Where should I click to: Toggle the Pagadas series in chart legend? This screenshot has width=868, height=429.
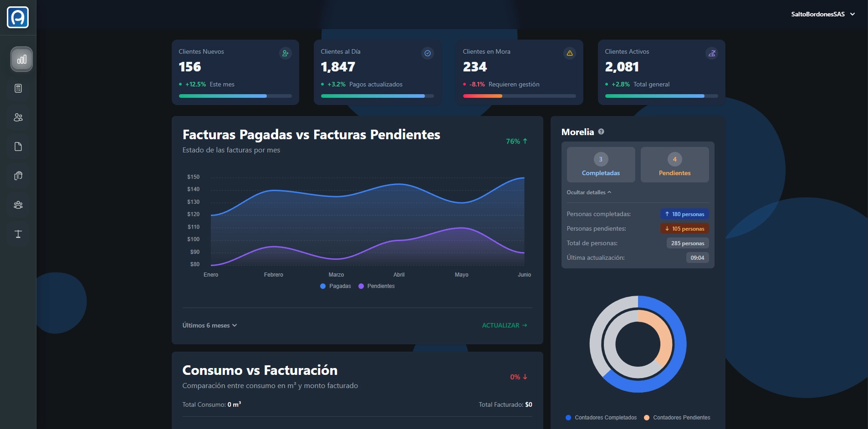(x=336, y=286)
